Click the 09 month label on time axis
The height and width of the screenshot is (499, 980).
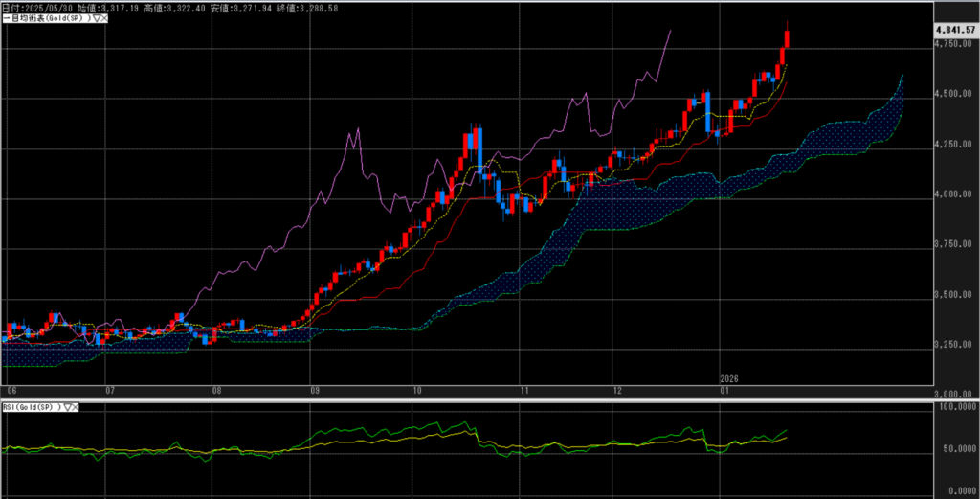315,391
